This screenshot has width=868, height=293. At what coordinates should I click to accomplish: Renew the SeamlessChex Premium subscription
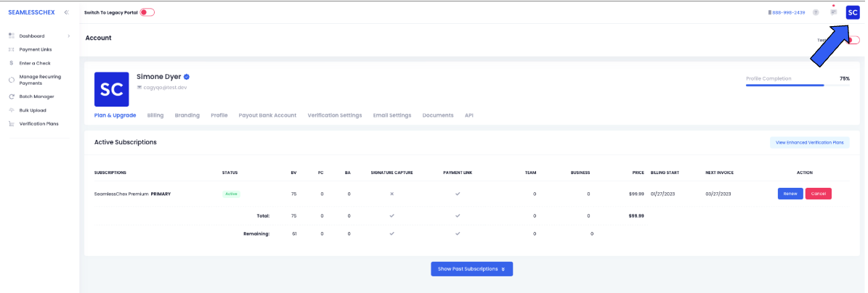(x=790, y=194)
